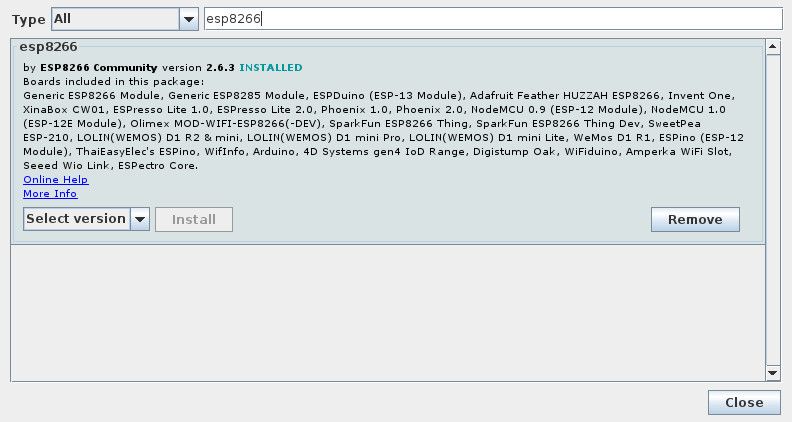Open the Online Help link
Viewport: 792px width, 422px height.
56,179
